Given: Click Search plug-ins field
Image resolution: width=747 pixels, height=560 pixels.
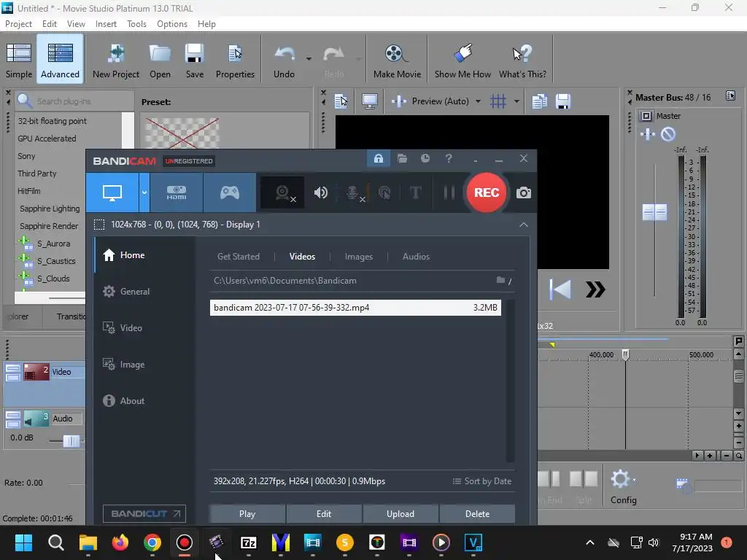Looking at the screenshot, I should 75,101.
